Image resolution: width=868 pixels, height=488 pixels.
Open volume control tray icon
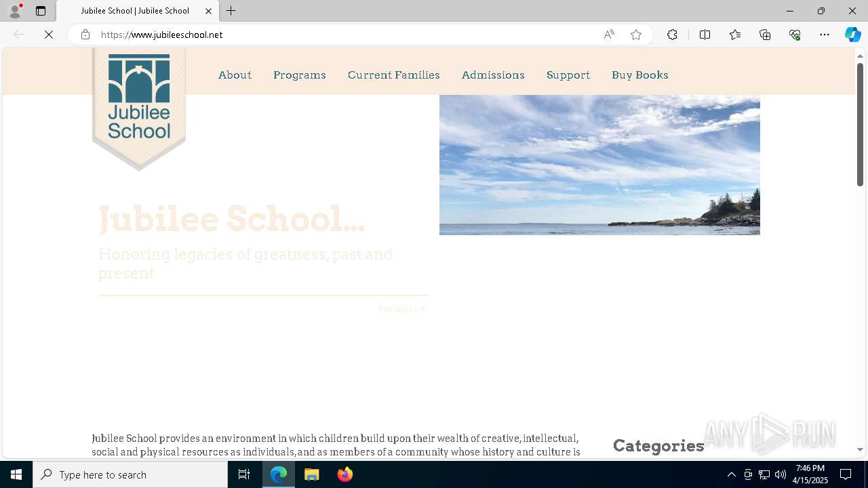tap(781, 474)
